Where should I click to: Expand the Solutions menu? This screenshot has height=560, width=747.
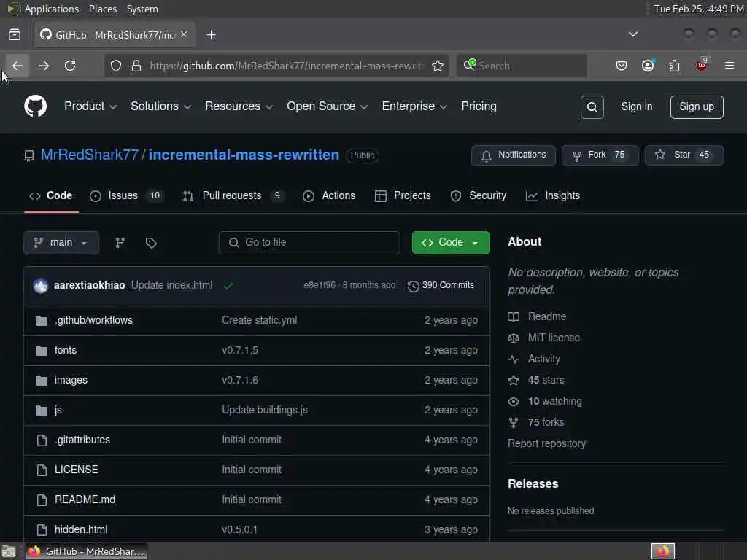(x=161, y=106)
